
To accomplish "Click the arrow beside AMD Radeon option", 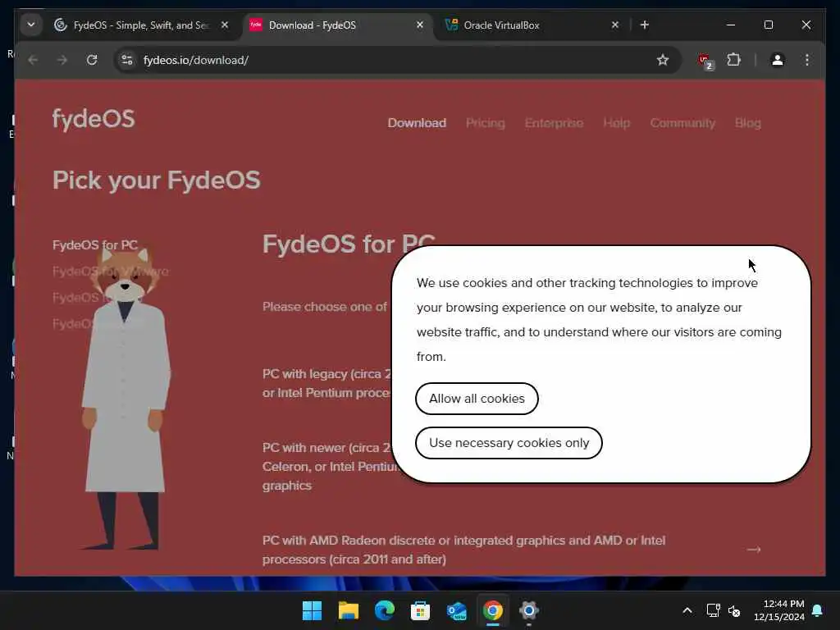I will click(x=754, y=549).
